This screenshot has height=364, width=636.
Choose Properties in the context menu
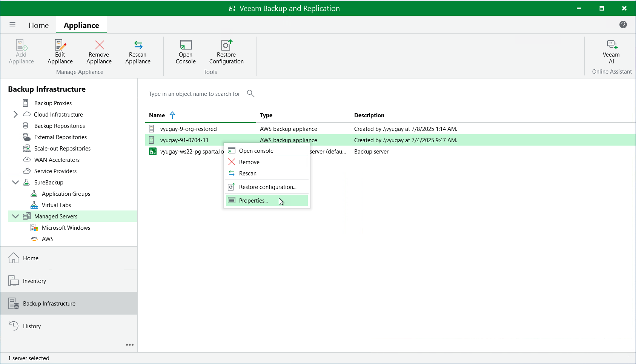click(253, 201)
